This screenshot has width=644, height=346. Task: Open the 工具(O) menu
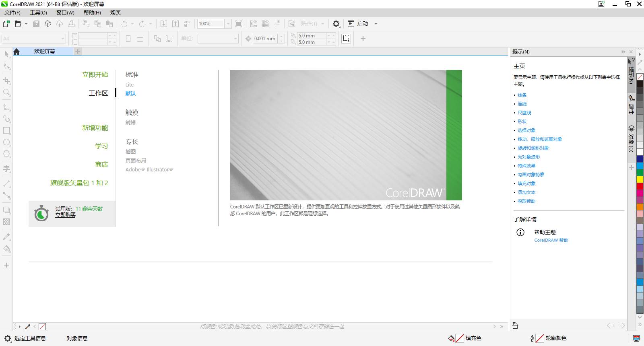tap(38, 12)
